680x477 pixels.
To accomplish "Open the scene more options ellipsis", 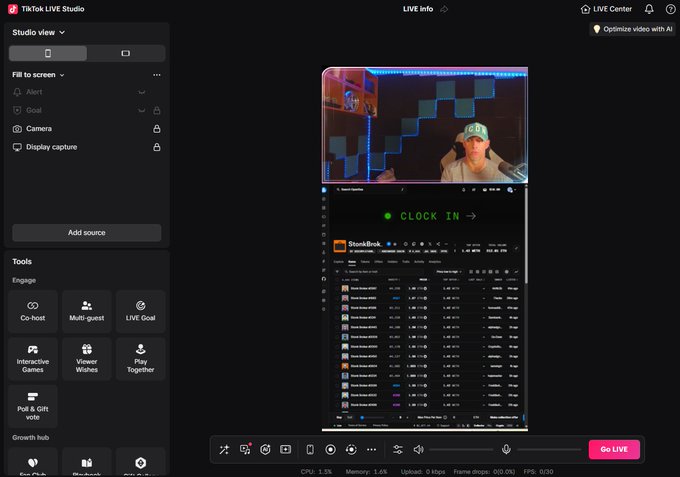I will click(157, 75).
